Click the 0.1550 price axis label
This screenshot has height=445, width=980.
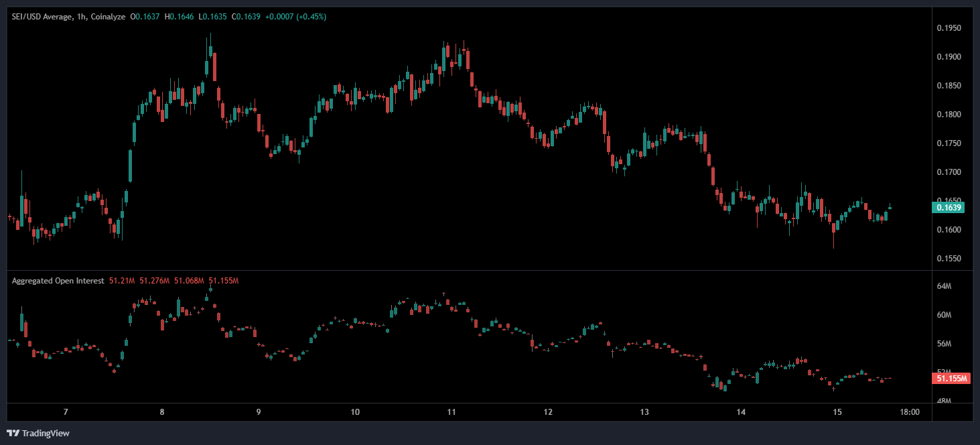tap(949, 259)
